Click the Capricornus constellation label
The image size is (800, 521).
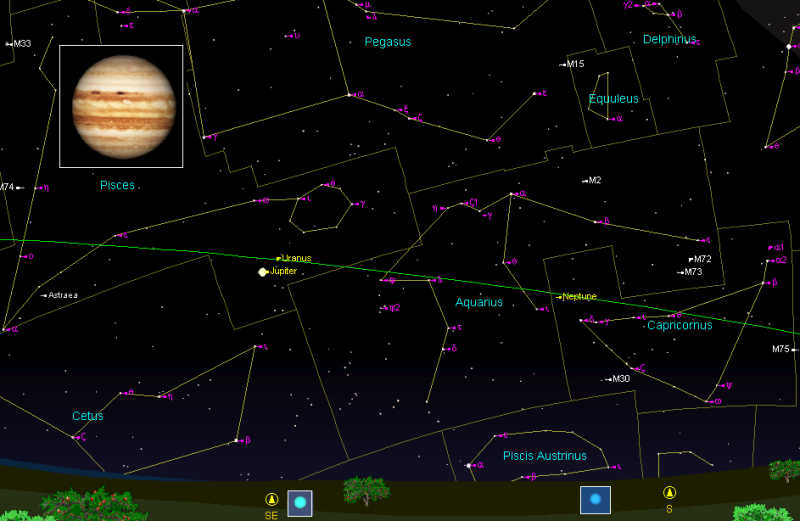[x=680, y=325]
